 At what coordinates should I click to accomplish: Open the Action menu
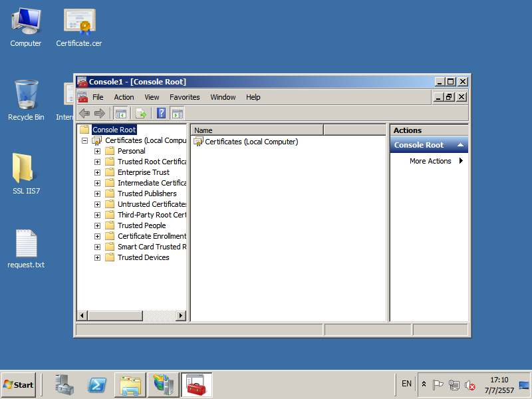124,97
